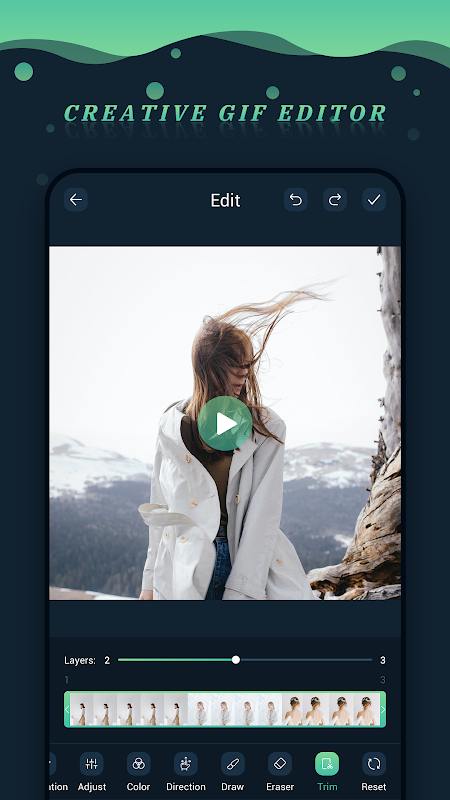Select the first frame thumbnail in the strip
The width and height of the screenshot is (450, 800).
82,709
